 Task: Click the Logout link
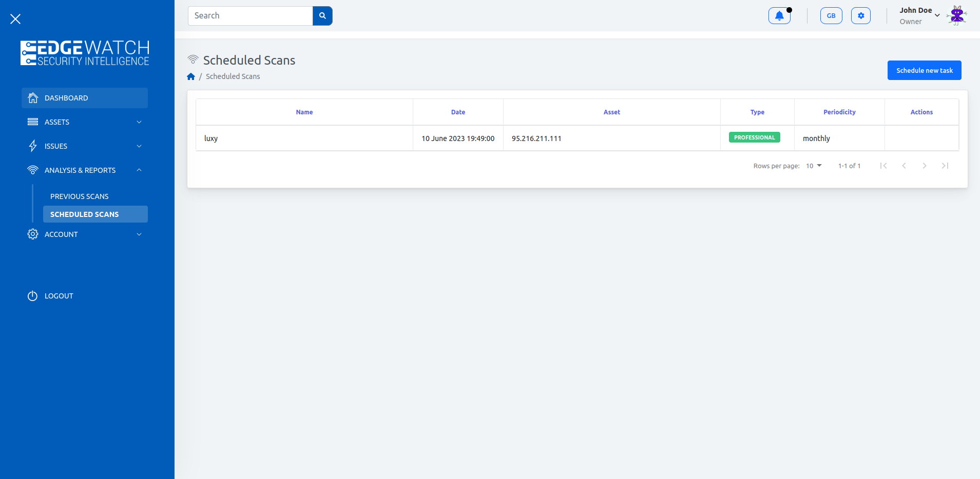pos(59,296)
